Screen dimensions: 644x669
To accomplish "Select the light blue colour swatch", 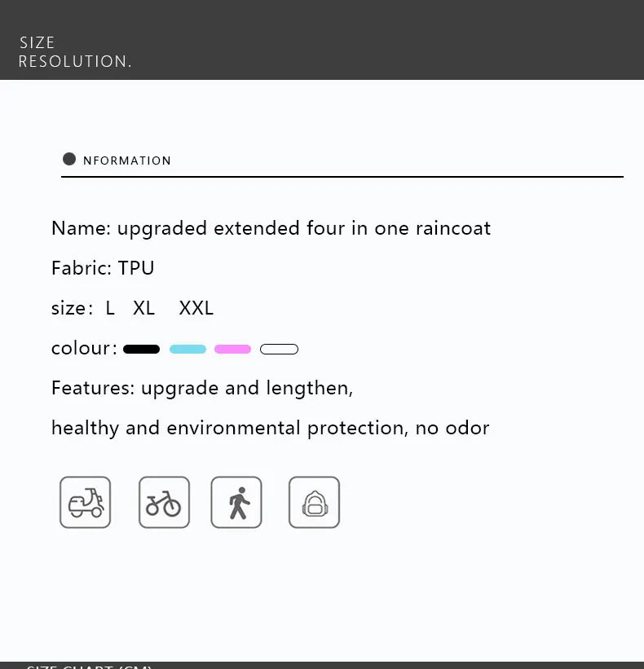I will 187,350.
